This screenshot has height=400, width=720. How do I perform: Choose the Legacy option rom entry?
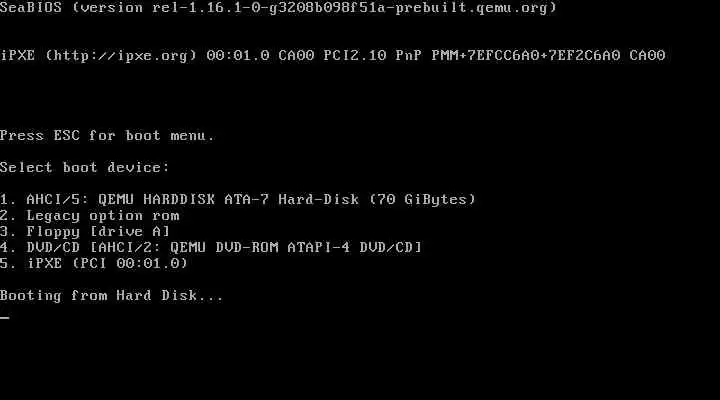90,215
